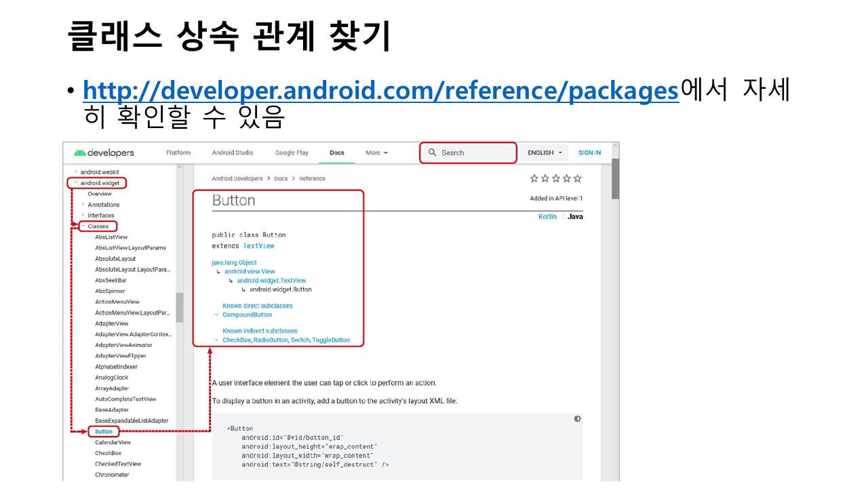Rate the page with the fifth star
The height and width of the screenshot is (488, 868).
pos(578,178)
